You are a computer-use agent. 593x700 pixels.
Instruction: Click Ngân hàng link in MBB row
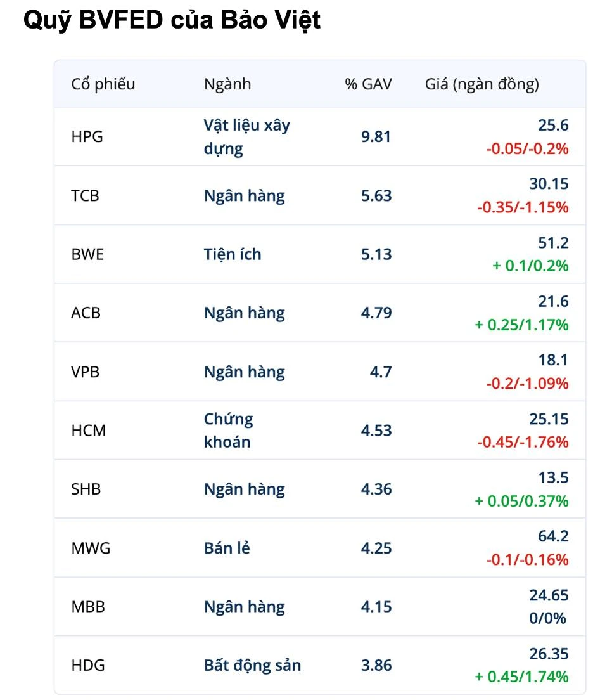[x=244, y=607]
